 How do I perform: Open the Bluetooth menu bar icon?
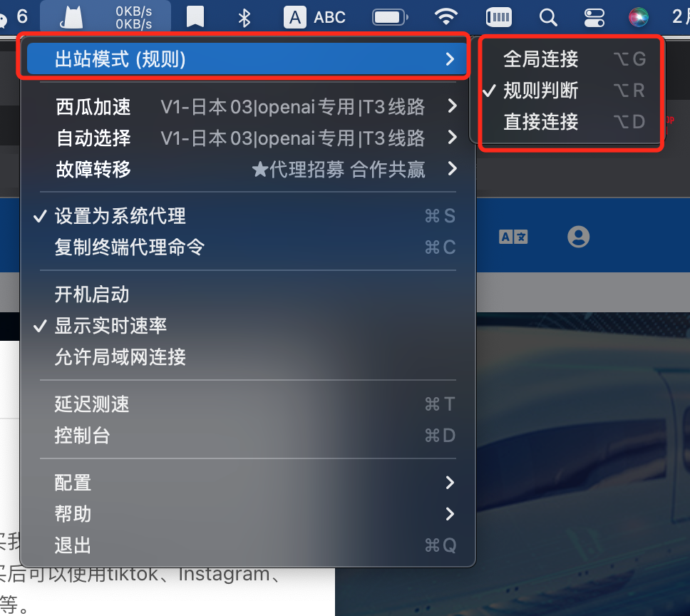(244, 18)
